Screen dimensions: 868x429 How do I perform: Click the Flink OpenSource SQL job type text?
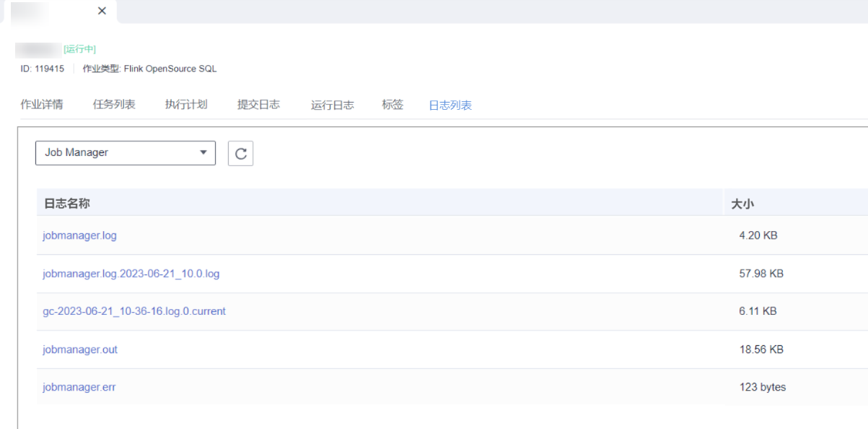170,69
